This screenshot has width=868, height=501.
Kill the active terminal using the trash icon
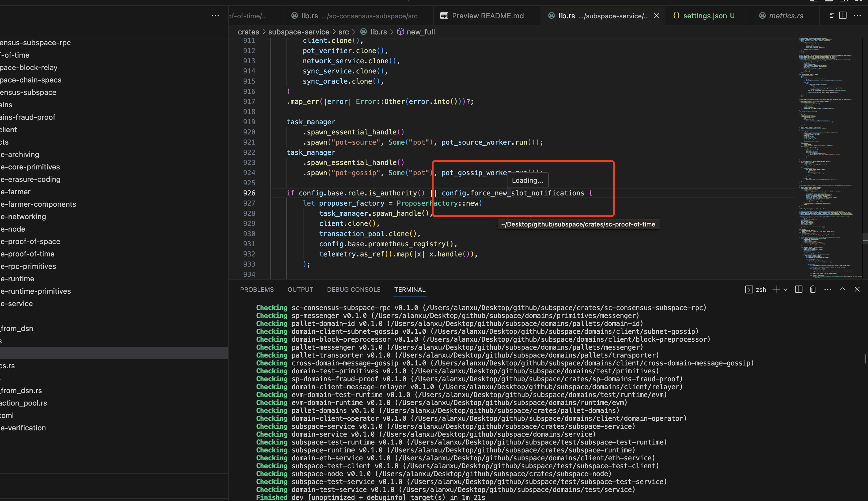(x=813, y=289)
